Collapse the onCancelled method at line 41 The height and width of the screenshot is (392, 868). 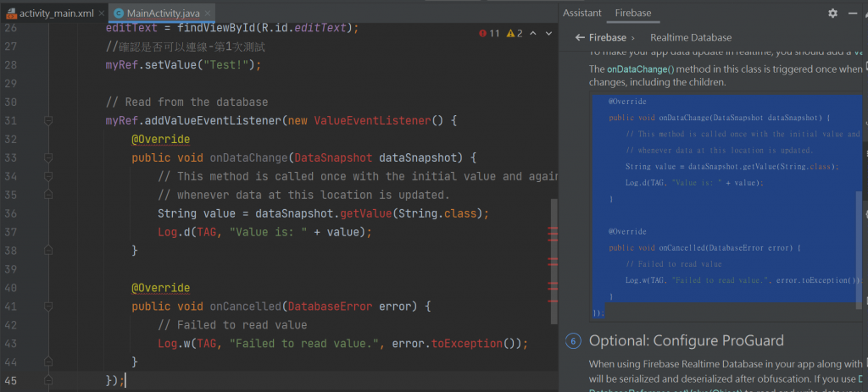coord(48,306)
